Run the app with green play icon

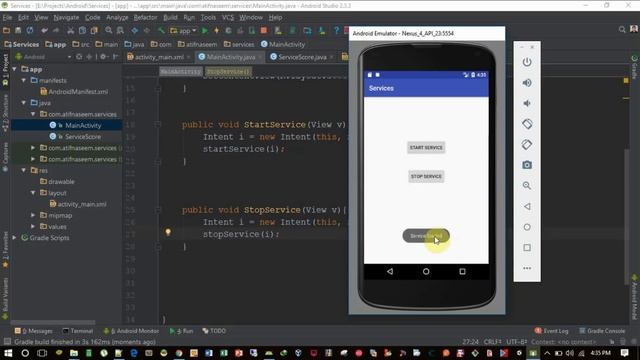(x=204, y=31)
